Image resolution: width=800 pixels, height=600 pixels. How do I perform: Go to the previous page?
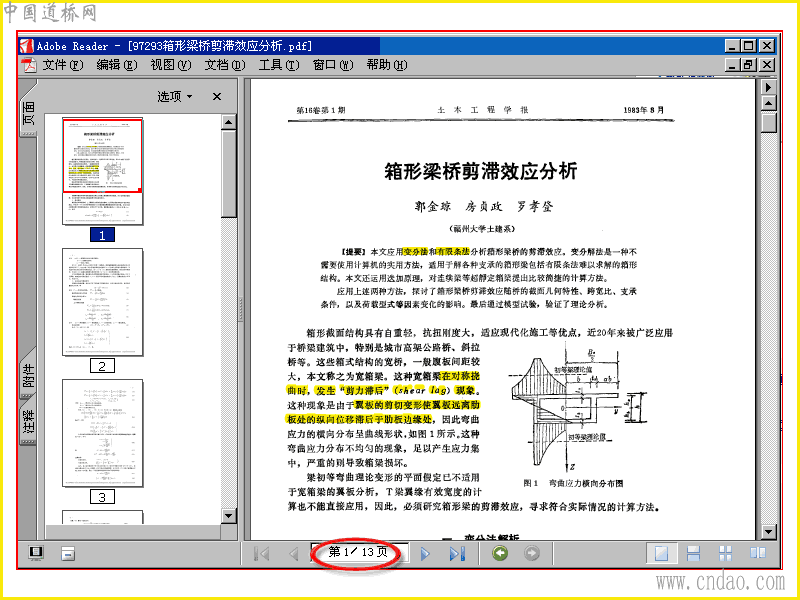293,554
